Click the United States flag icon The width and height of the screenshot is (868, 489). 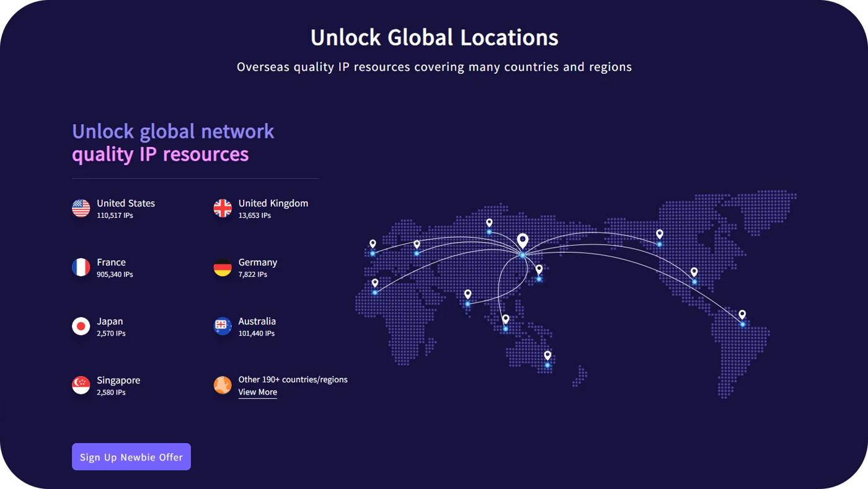point(81,209)
